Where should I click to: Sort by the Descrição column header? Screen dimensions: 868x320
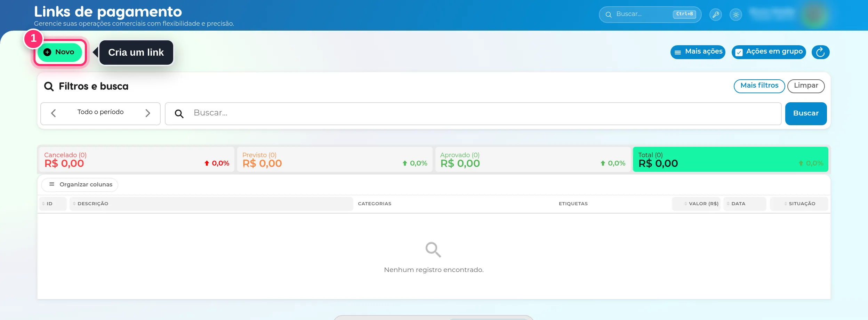coord(211,204)
